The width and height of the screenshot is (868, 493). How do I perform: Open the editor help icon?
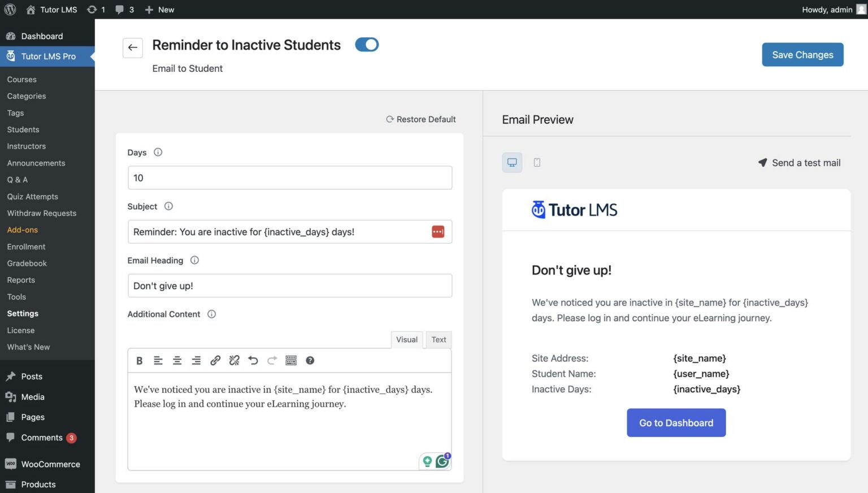[x=310, y=360]
